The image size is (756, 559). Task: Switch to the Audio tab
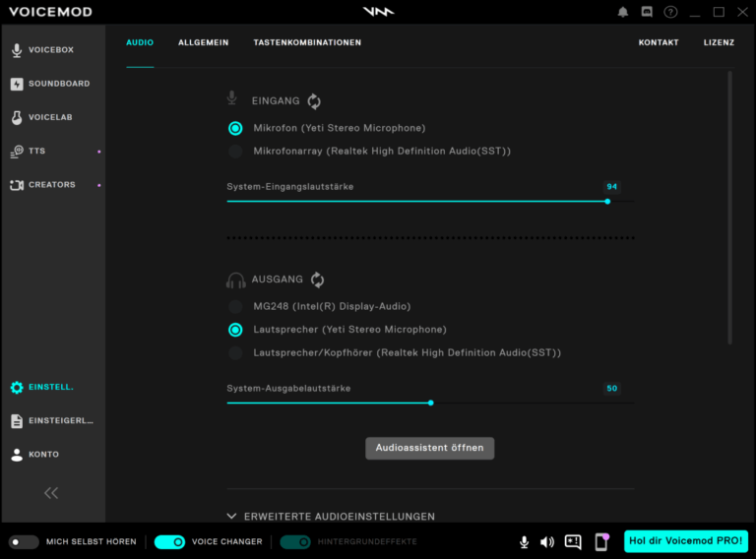pyautogui.click(x=140, y=43)
